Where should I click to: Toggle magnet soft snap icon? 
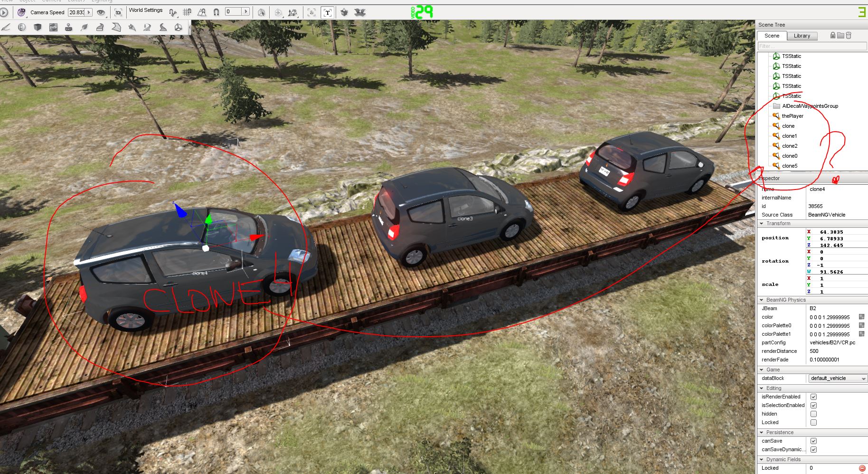tap(216, 12)
